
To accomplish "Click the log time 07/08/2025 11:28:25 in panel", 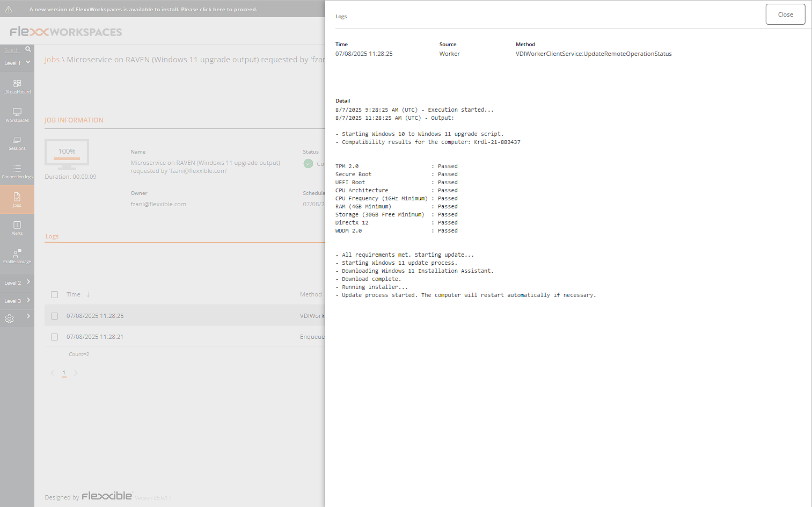I will pos(364,54).
